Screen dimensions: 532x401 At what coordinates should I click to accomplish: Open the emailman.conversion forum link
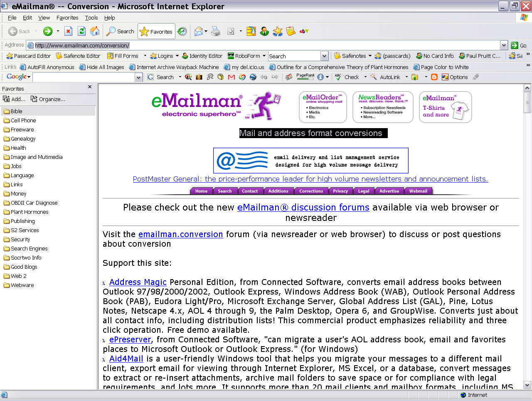click(x=180, y=234)
